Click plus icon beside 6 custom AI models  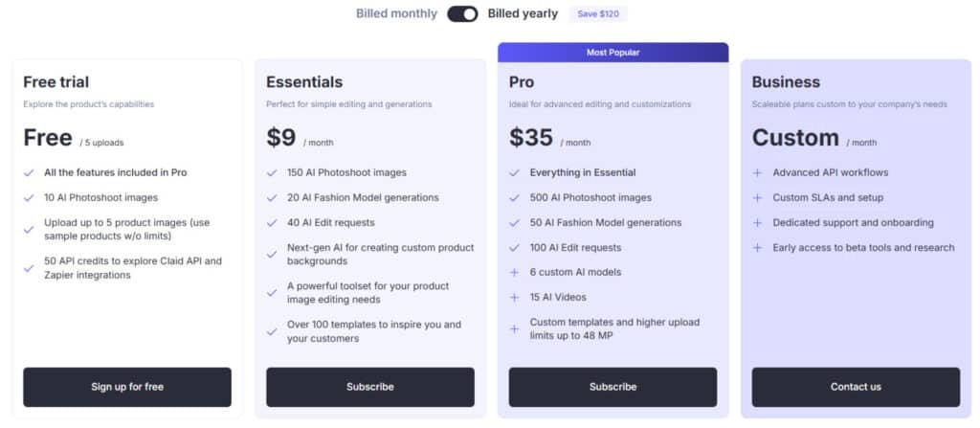(x=515, y=273)
